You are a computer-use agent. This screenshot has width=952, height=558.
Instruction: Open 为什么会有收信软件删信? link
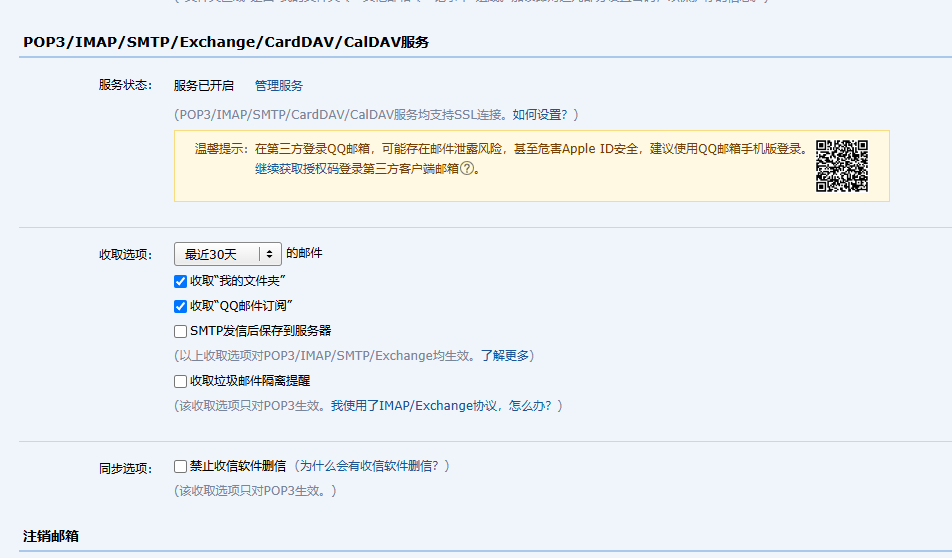[x=369, y=466]
